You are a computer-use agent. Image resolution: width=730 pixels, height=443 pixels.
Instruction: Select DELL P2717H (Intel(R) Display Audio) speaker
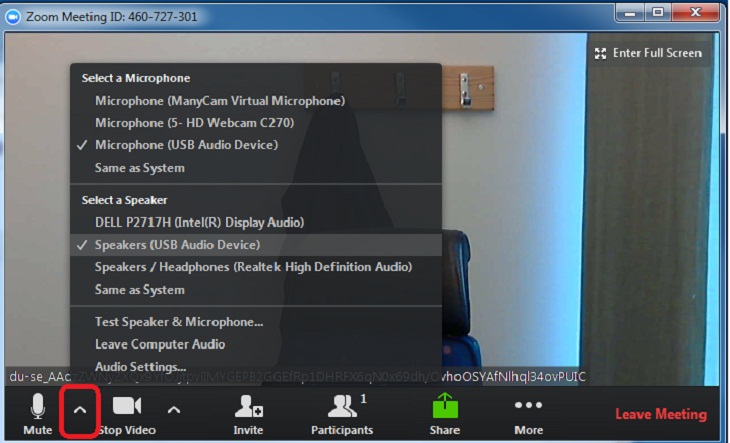tap(199, 222)
